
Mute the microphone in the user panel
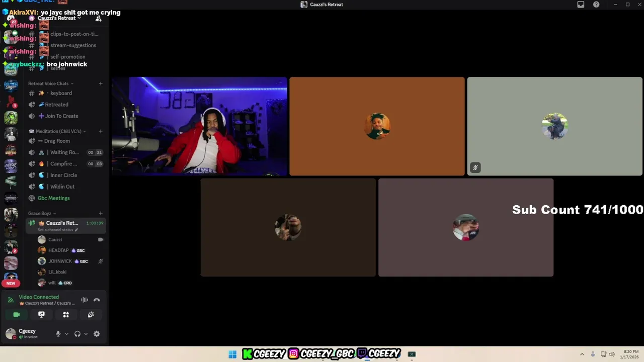tap(58, 334)
